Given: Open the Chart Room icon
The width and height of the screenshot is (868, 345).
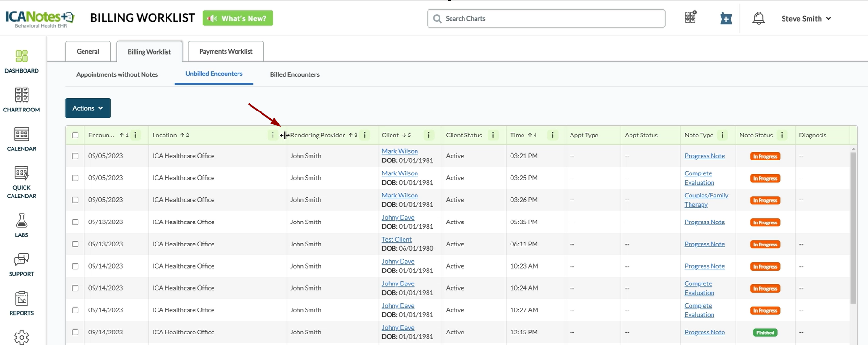Looking at the screenshot, I should coord(22,96).
